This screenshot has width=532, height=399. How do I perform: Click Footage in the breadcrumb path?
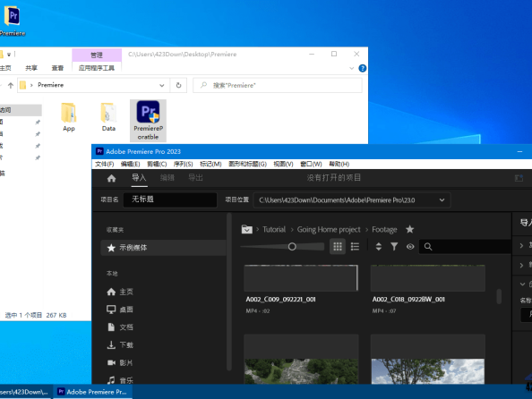pos(384,230)
